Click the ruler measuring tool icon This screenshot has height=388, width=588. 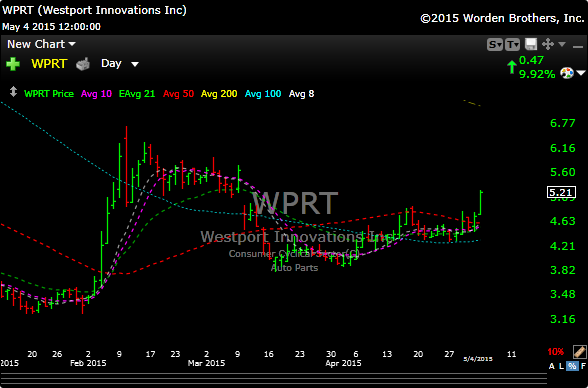[580, 352]
